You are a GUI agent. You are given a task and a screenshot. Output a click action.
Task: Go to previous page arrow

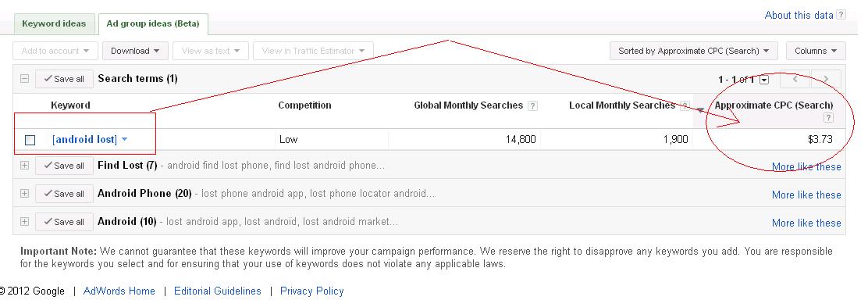[795, 80]
